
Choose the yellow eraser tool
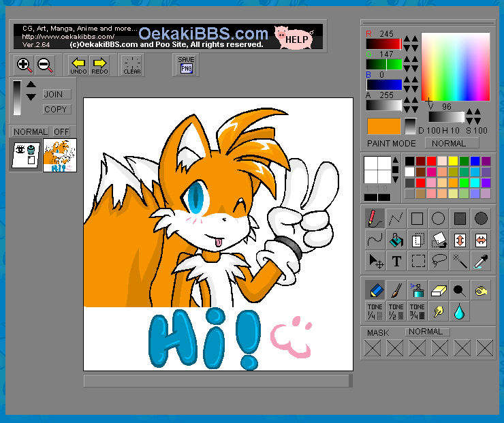pos(439,290)
